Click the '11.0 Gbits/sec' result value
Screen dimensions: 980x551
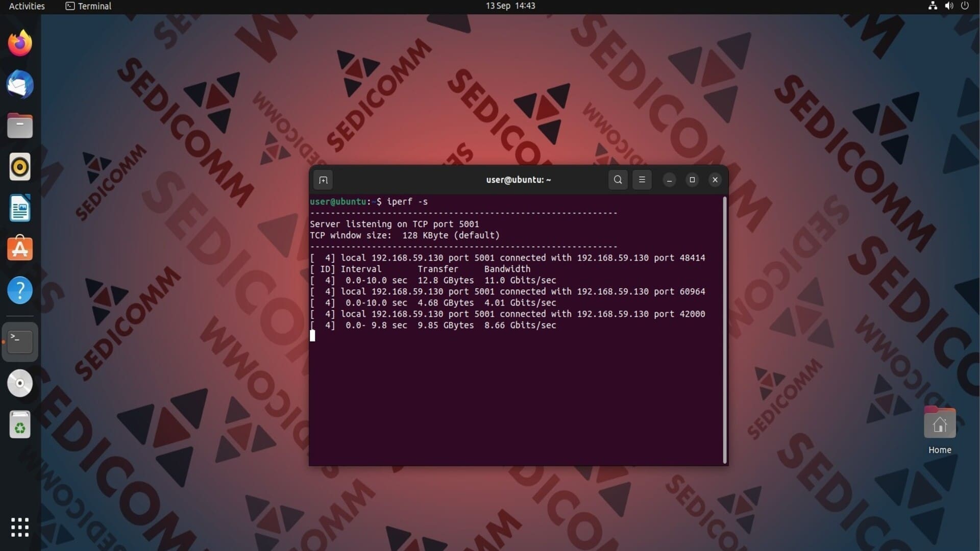pos(520,280)
